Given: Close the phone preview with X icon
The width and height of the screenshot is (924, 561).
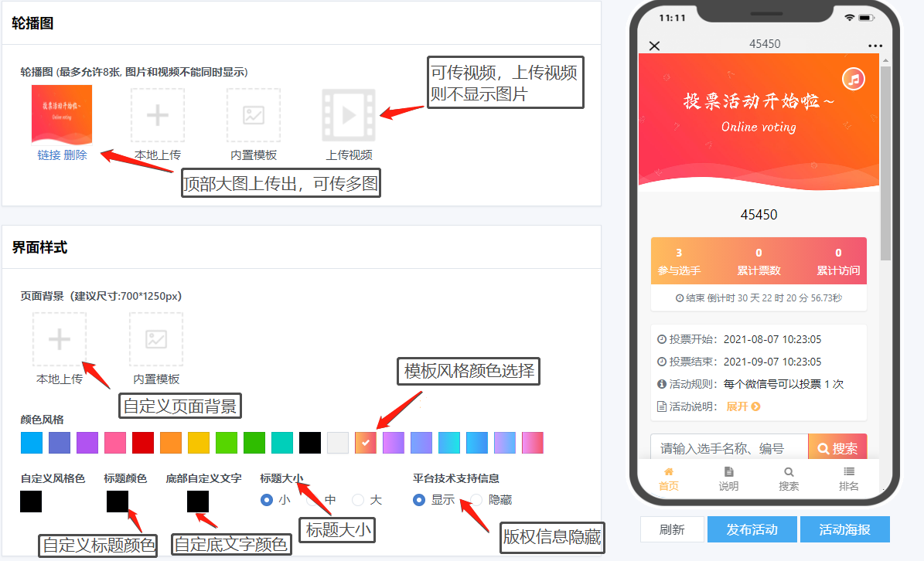Looking at the screenshot, I should 654,46.
